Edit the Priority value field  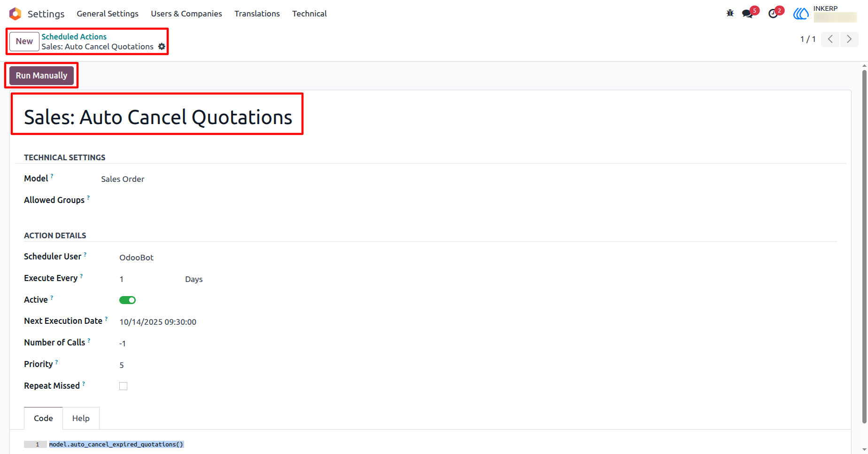122,365
